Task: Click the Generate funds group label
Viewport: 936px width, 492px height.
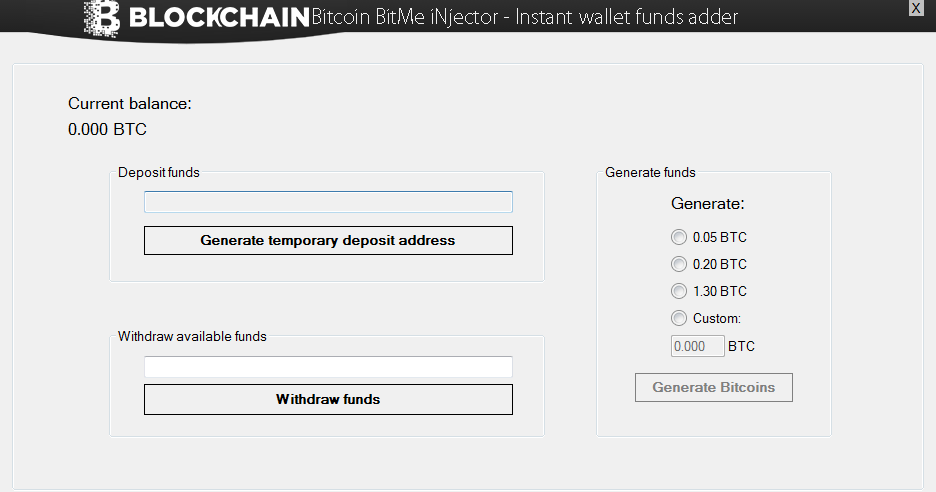Action: click(x=650, y=172)
